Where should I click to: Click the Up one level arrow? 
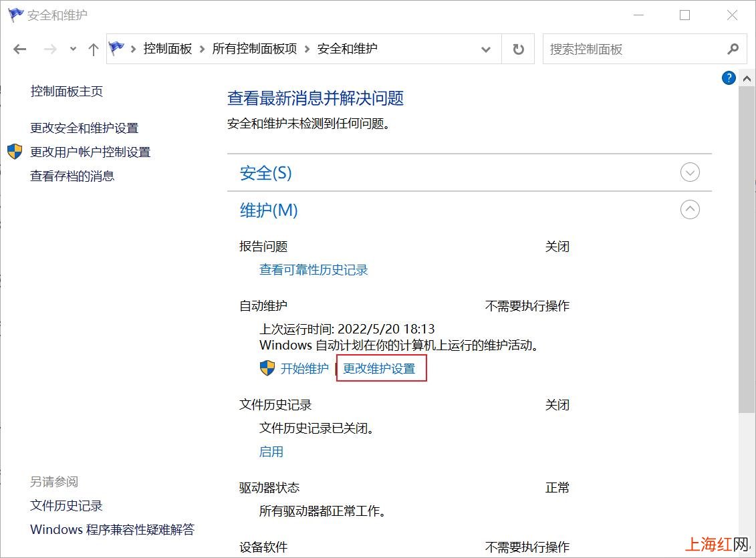click(x=94, y=49)
